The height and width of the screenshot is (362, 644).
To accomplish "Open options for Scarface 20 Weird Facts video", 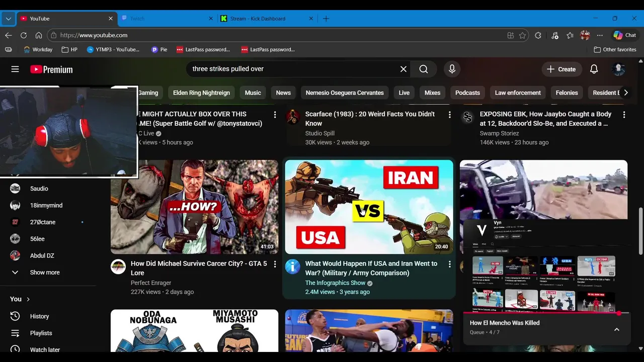I will [x=449, y=115].
